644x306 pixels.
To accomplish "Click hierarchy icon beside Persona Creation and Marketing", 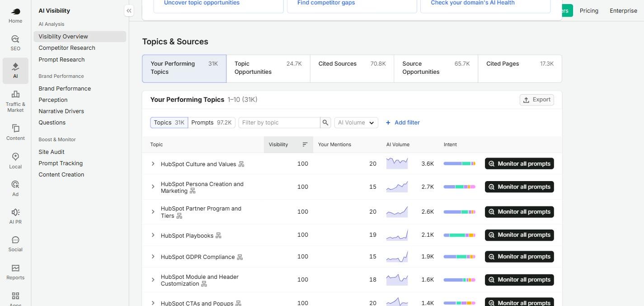I will pyautogui.click(x=193, y=191).
